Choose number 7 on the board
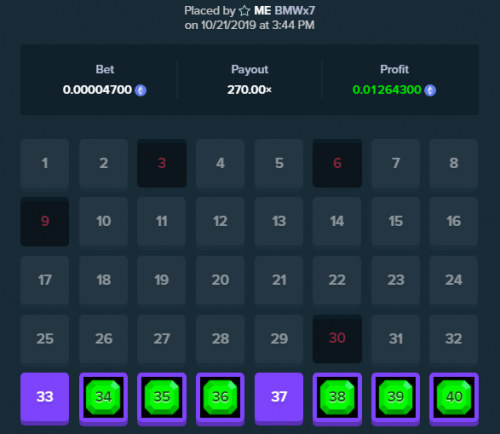Viewport: 500px width, 434px height. (396, 163)
